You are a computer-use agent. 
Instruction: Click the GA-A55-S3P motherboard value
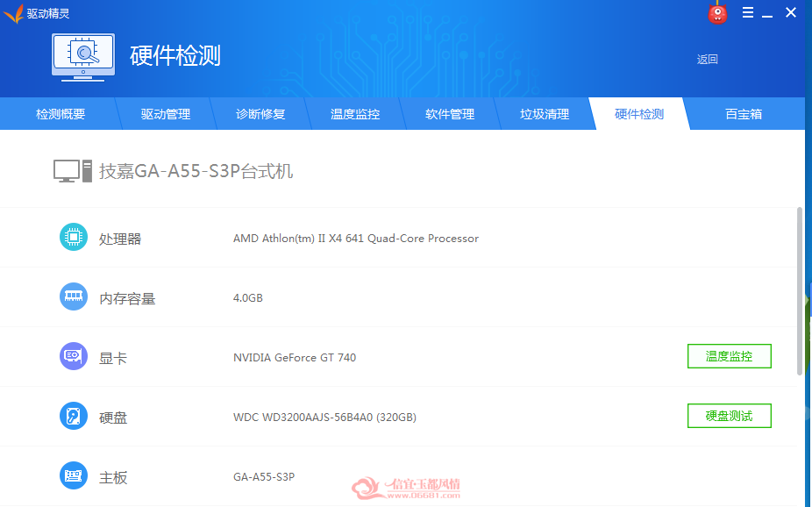point(264,476)
